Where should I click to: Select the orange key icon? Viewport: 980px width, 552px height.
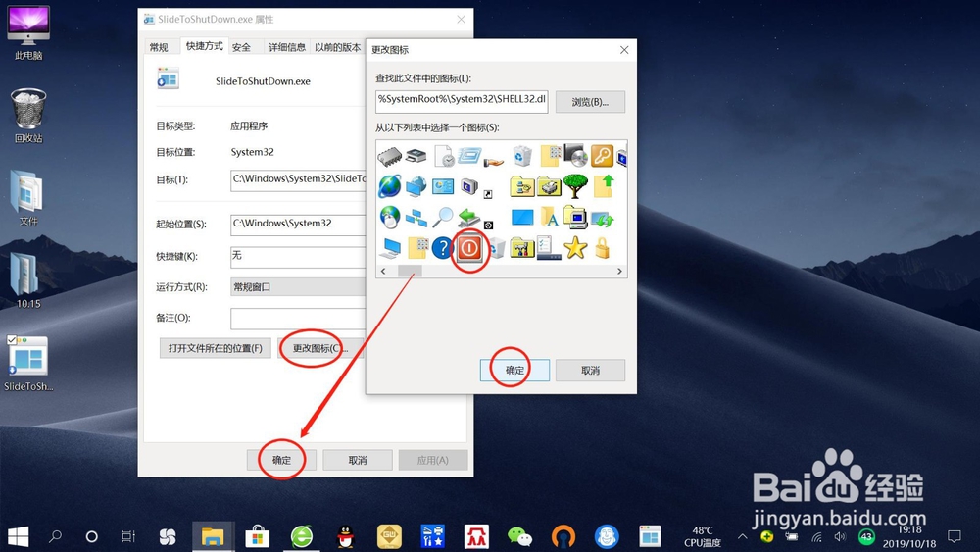(x=602, y=155)
